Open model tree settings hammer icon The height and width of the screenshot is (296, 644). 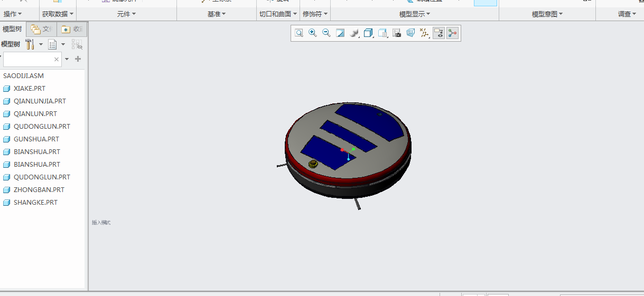30,44
